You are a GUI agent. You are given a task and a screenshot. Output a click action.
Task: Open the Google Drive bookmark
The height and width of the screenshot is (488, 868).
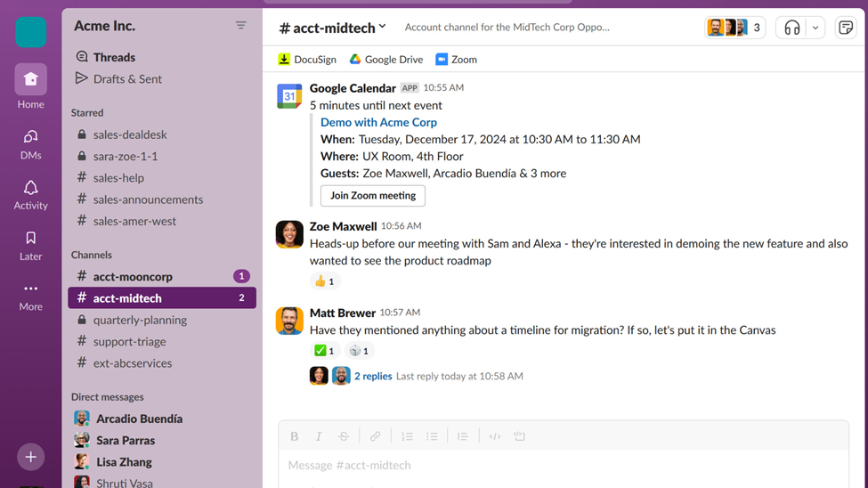click(x=385, y=60)
